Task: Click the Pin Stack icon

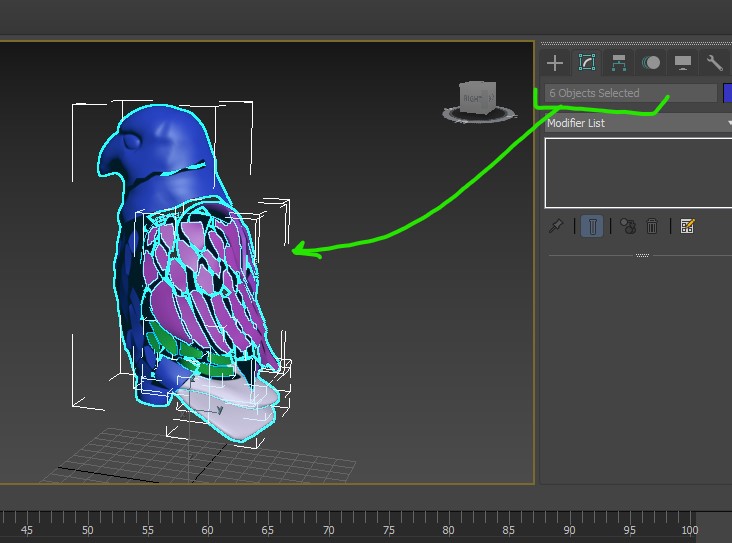Action: pos(557,226)
